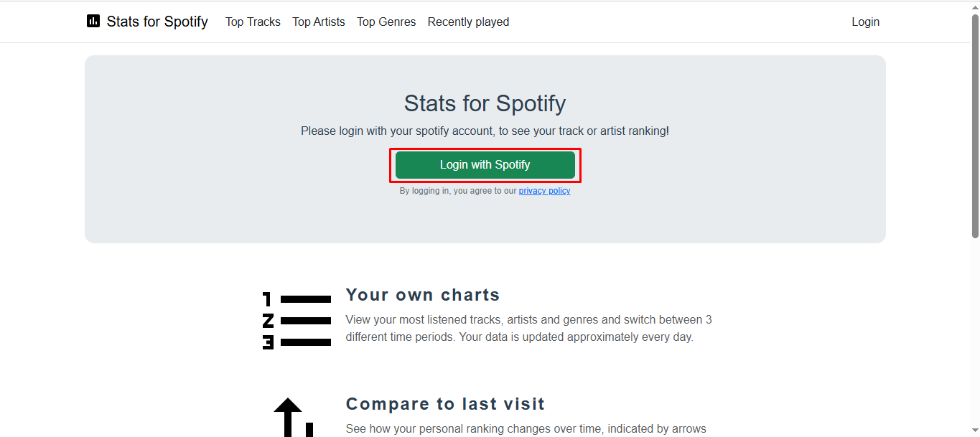View Recently played

pyautogui.click(x=468, y=22)
